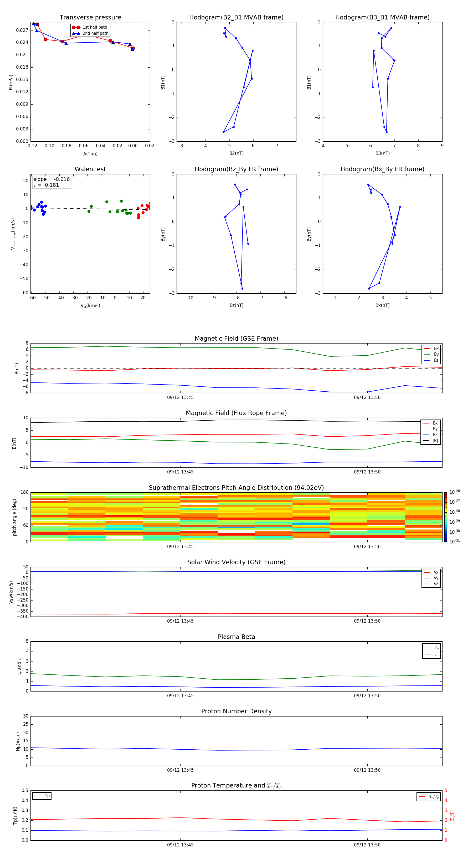Click the 'Hodogram(Bz_By FR frame)' title
This screenshot has height=868, width=473.
click(x=236, y=169)
